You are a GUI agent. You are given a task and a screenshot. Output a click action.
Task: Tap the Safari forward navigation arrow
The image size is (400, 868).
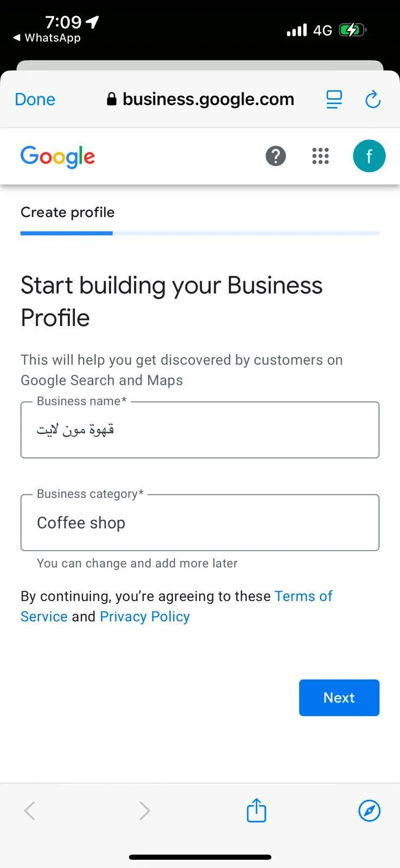[145, 810]
